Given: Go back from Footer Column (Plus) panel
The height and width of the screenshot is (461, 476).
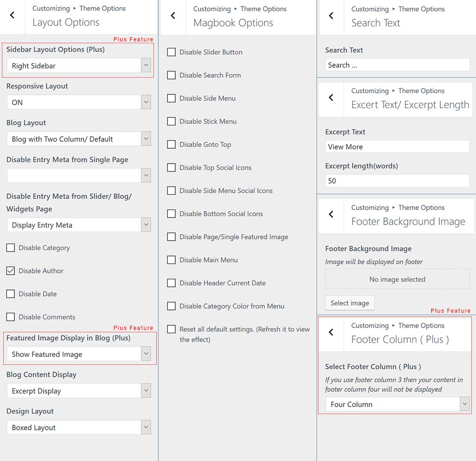Looking at the screenshot, I should (331, 332).
